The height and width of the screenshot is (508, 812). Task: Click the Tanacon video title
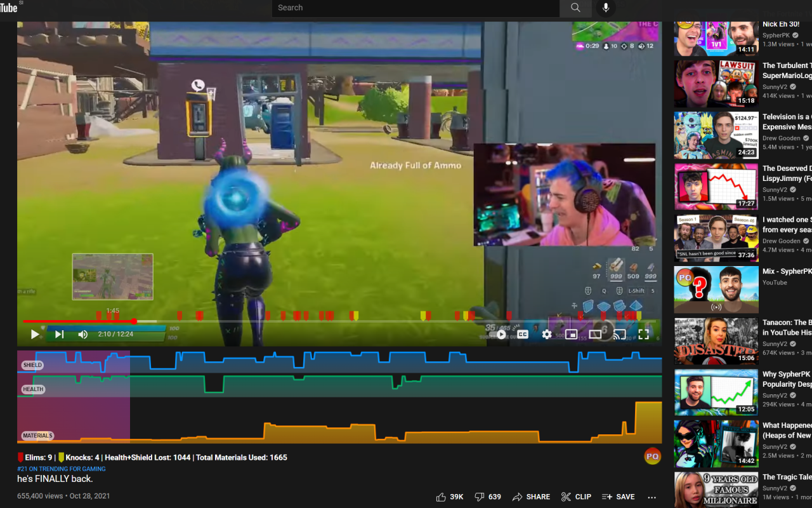787,328
